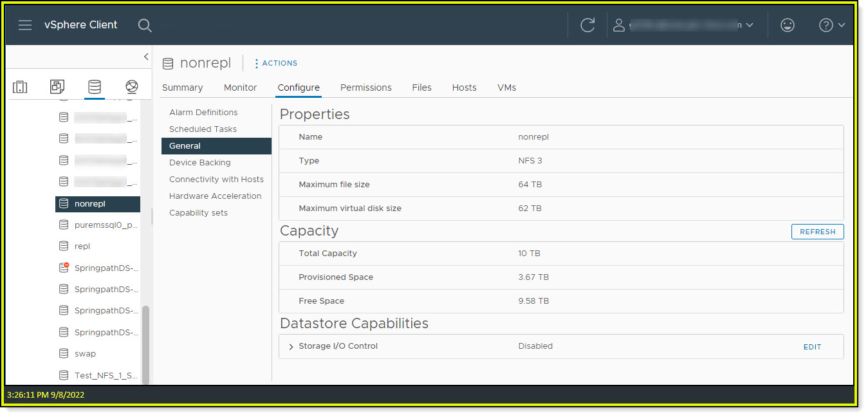Click the vSphere Client title

pos(80,24)
